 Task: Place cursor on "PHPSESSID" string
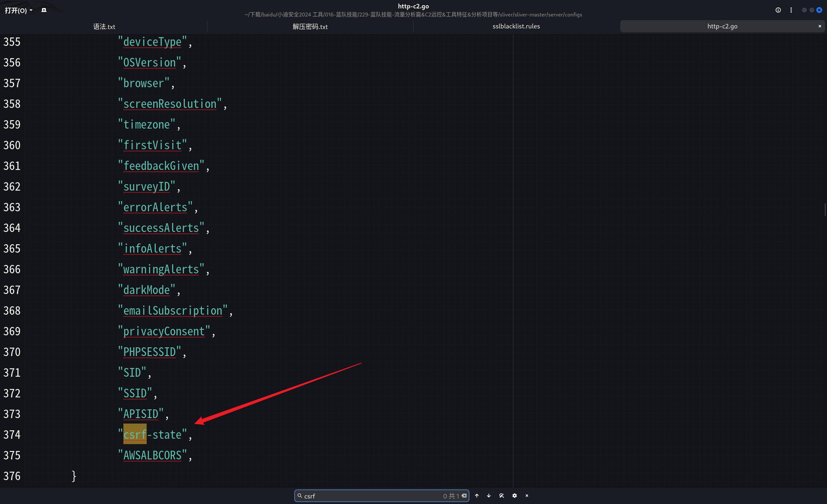(150, 352)
